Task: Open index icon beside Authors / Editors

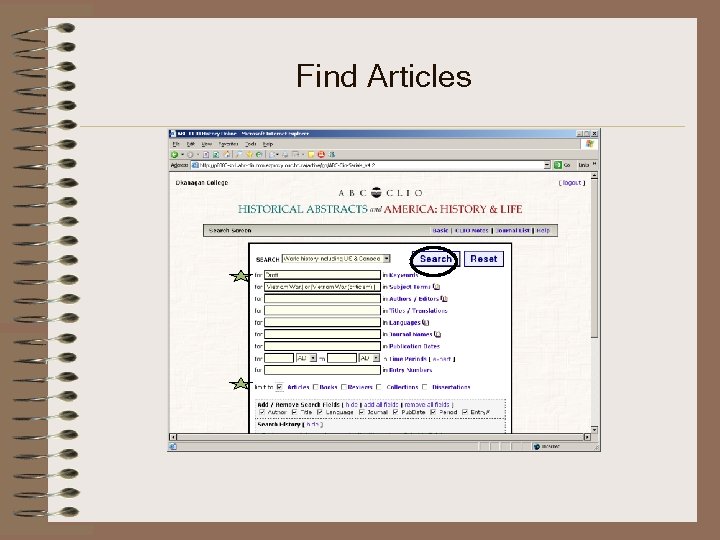Action: [x=444, y=299]
